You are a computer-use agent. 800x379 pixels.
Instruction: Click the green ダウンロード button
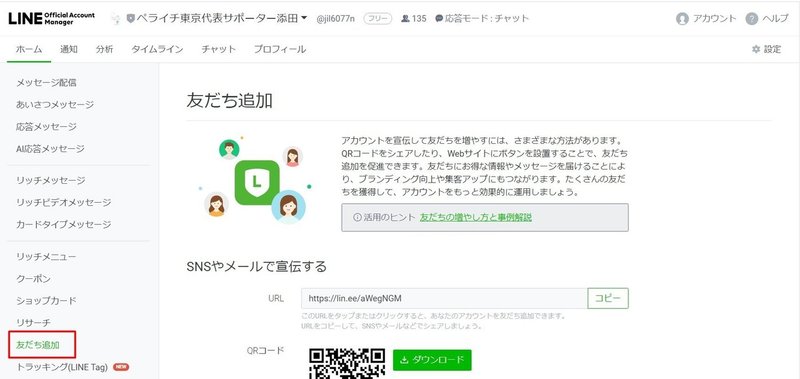click(x=432, y=360)
